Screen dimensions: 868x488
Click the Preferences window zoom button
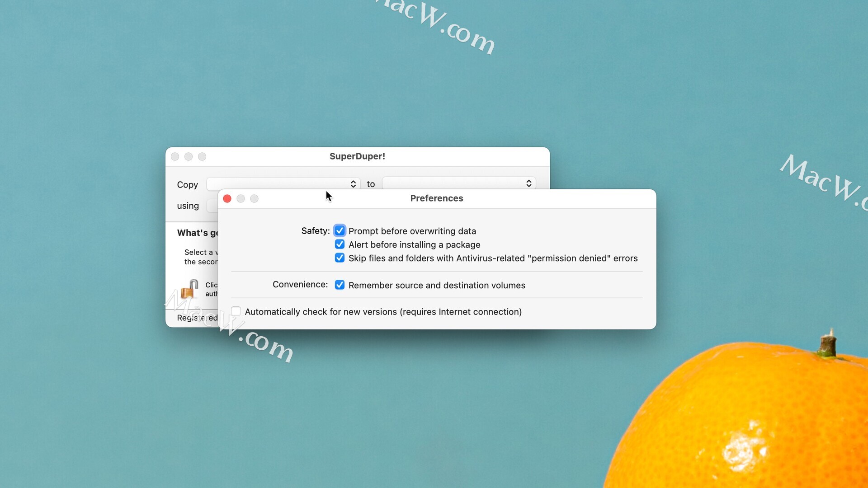pos(255,199)
